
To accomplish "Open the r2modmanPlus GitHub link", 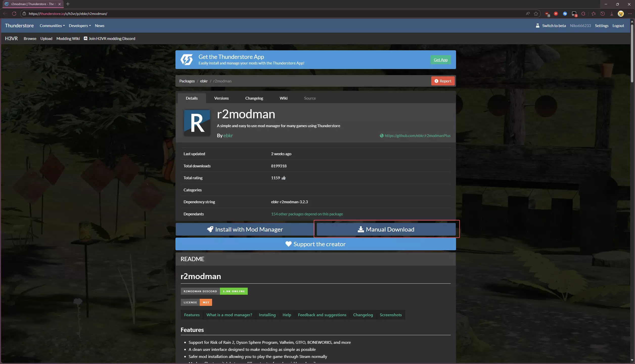I will pos(417,136).
